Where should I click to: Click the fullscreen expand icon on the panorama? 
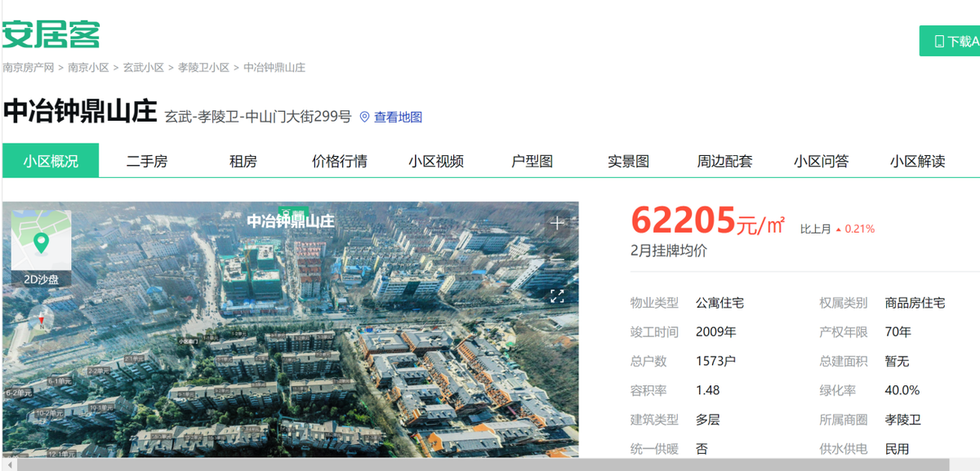(558, 297)
